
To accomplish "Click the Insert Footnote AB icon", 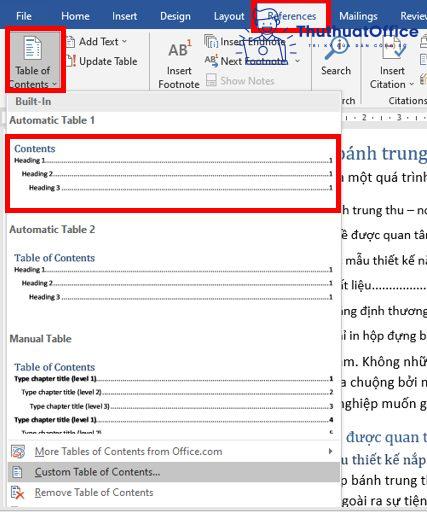I will point(179,49).
